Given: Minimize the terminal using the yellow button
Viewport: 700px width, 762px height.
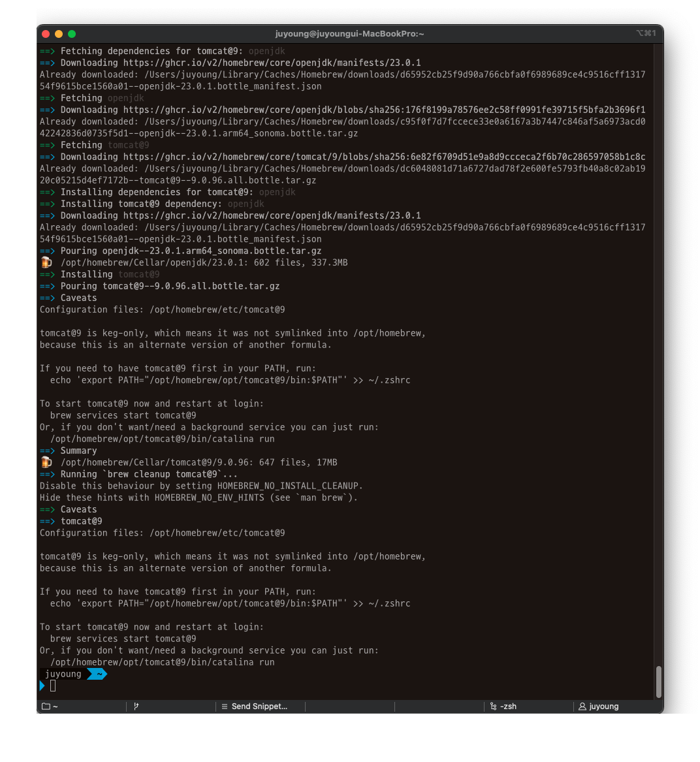Looking at the screenshot, I should click(x=59, y=34).
